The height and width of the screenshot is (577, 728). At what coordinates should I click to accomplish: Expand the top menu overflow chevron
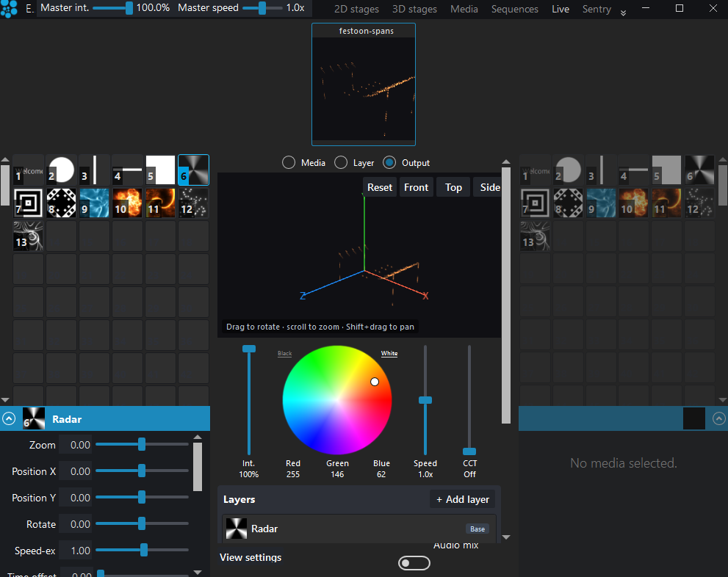[623, 12]
